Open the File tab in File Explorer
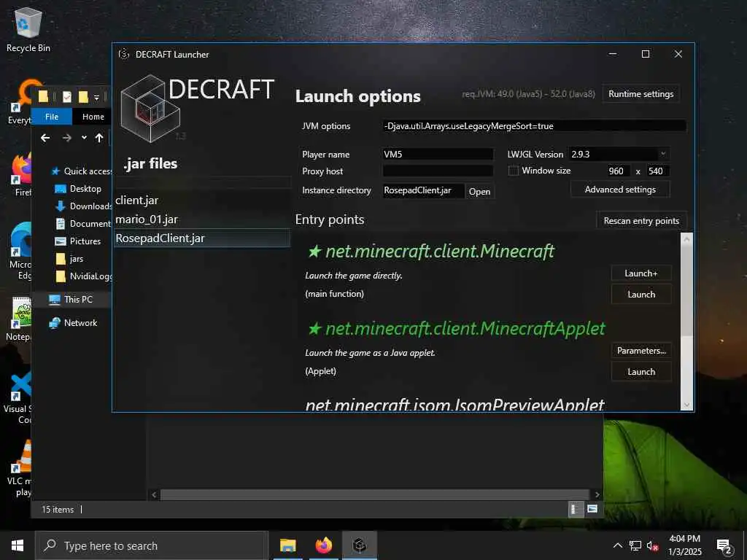 [x=52, y=117]
